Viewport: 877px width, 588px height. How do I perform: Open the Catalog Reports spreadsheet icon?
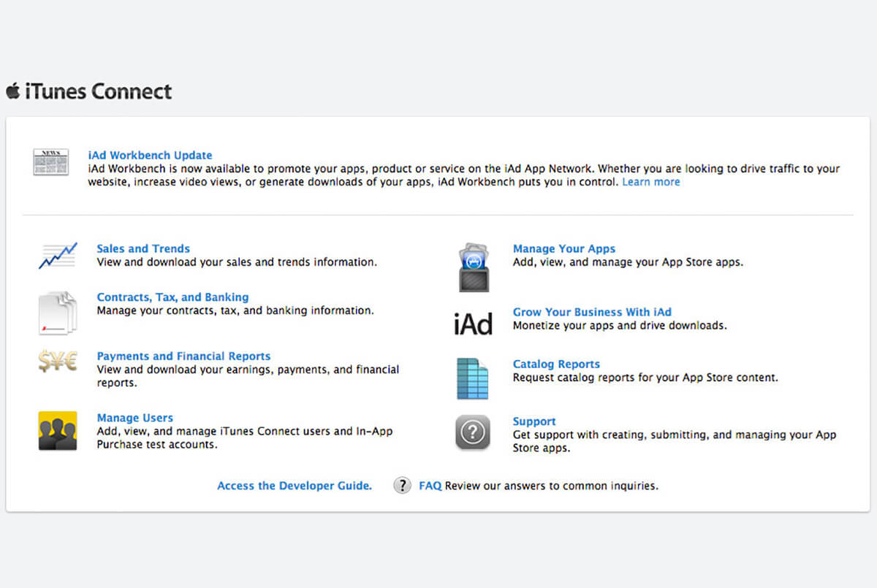click(x=472, y=378)
